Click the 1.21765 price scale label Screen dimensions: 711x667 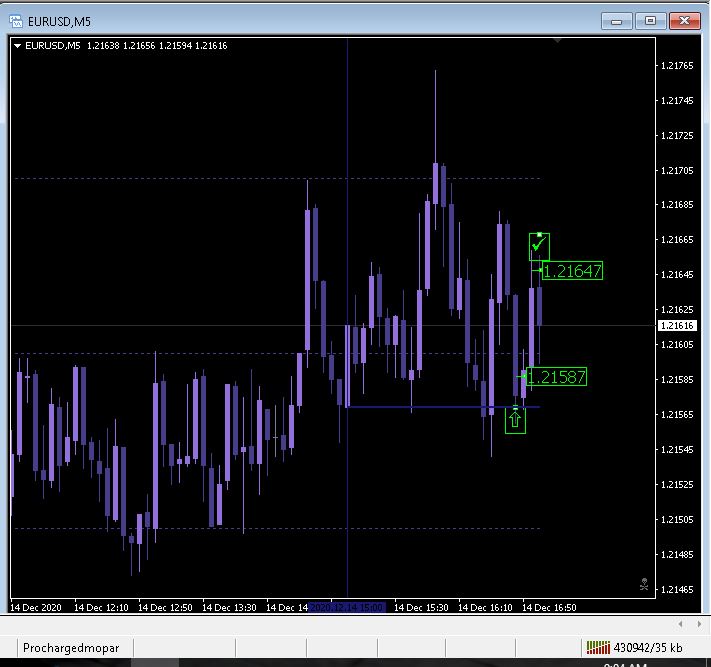(x=677, y=66)
